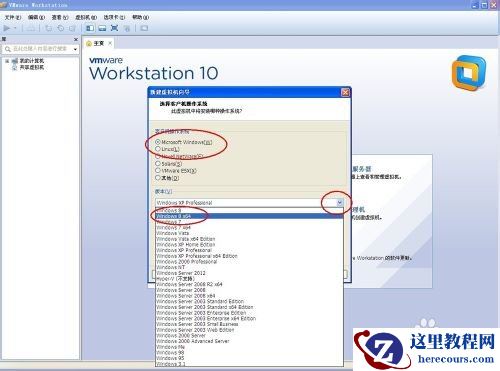Choose Windows NT from version list
The width and height of the screenshot is (500, 371).
(x=249, y=267)
